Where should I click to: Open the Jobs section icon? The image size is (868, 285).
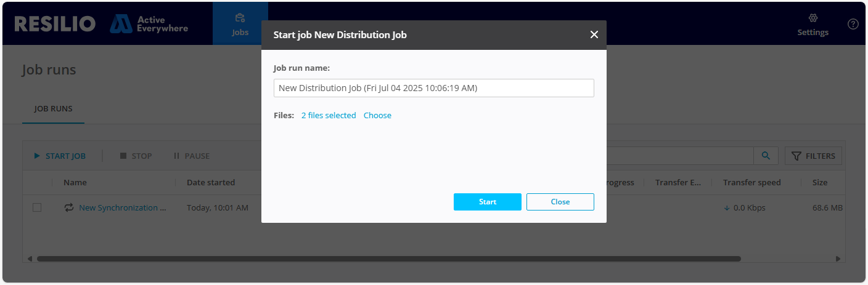(x=240, y=18)
